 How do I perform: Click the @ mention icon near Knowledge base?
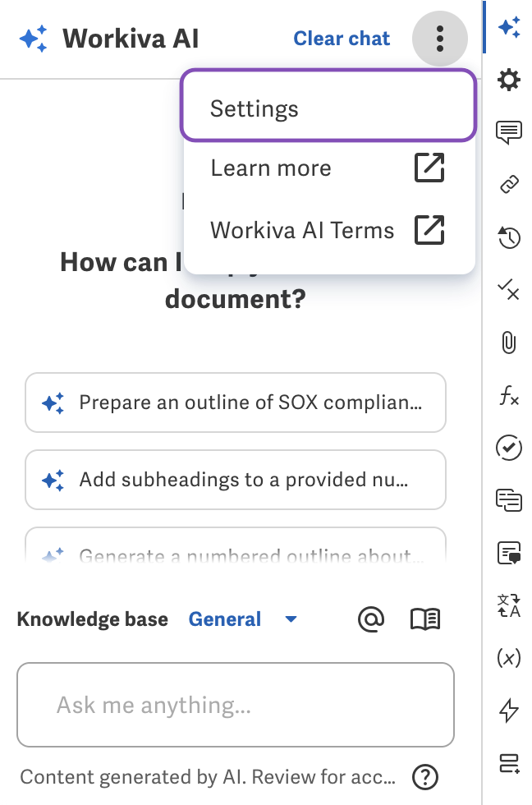pos(371,619)
